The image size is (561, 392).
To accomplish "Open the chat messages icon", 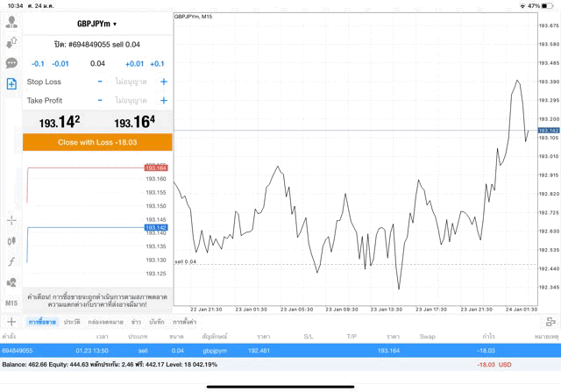I will (x=11, y=63).
